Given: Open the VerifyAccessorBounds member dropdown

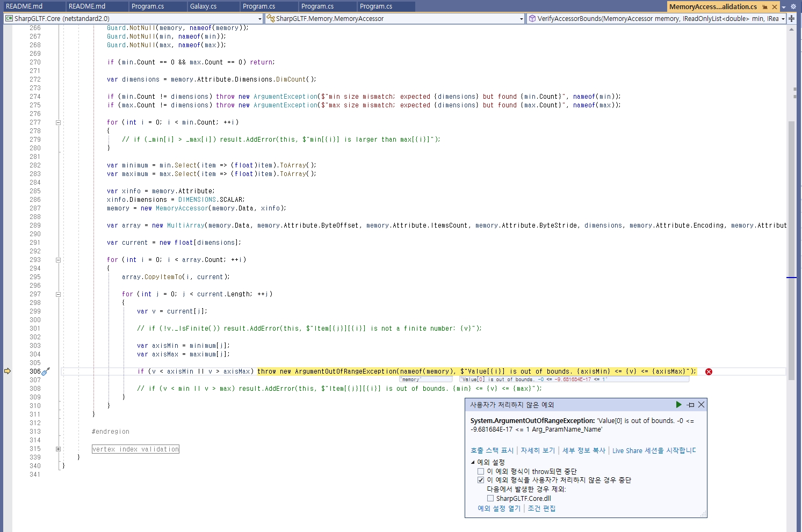Looking at the screenshot, I should tap(783, 19).
